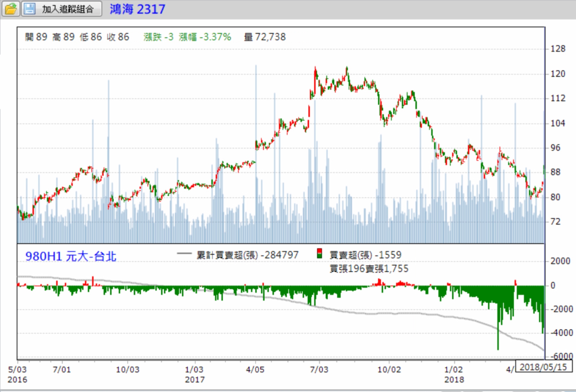The width and height of the screenshot is (576, 392).
Task: Click the 量 72,738 volume text
Action: click(x=265, y=37)
